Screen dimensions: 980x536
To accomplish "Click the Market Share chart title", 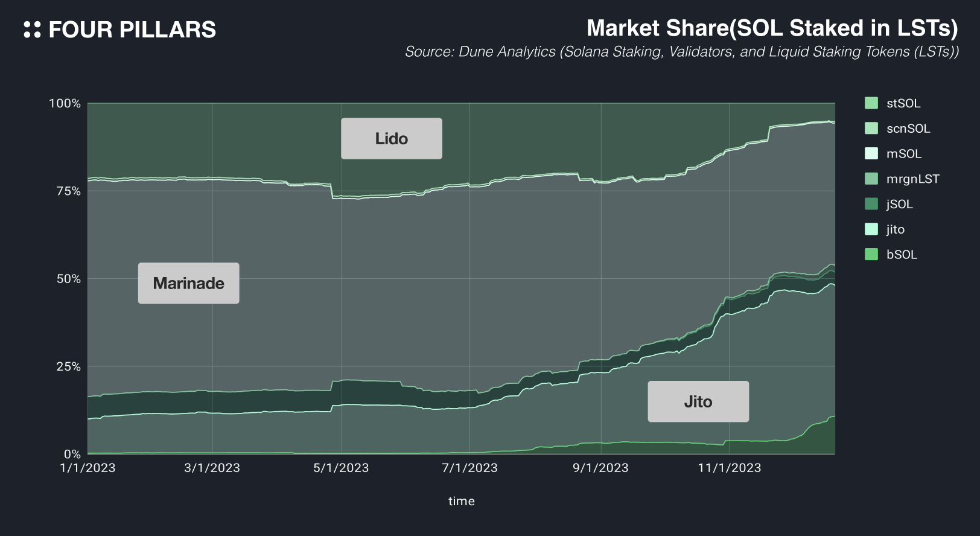I will pos(772,28).
